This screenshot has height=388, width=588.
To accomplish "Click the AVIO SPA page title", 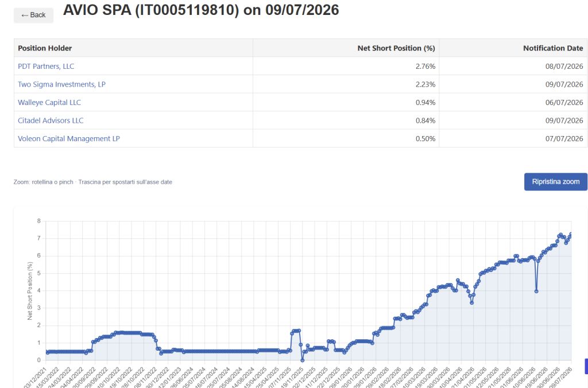I will 201,10.
